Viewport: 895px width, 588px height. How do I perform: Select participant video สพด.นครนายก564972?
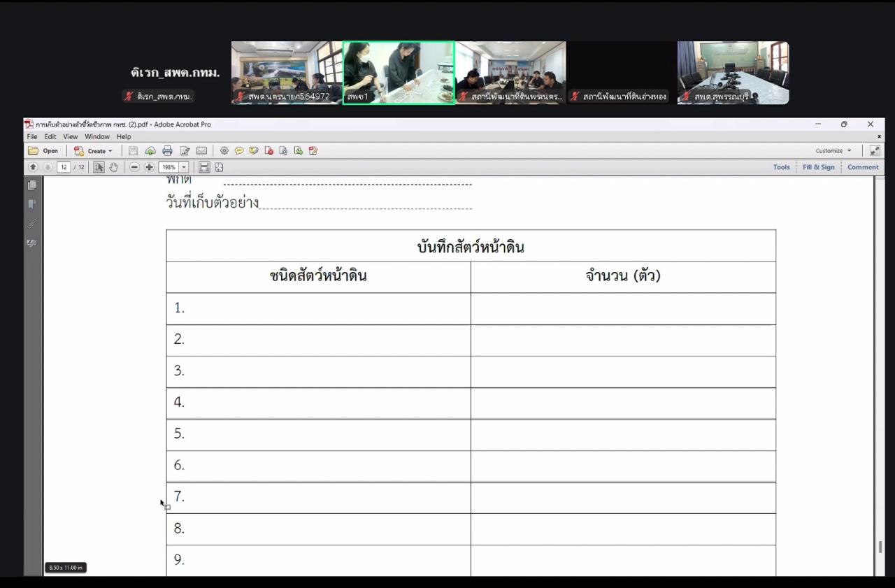[287, 73]
